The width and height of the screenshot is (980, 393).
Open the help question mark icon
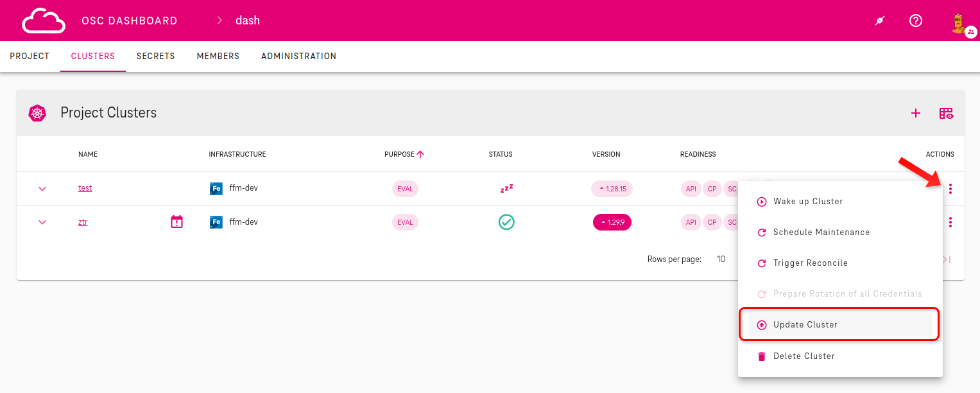(x=916, y=21)
